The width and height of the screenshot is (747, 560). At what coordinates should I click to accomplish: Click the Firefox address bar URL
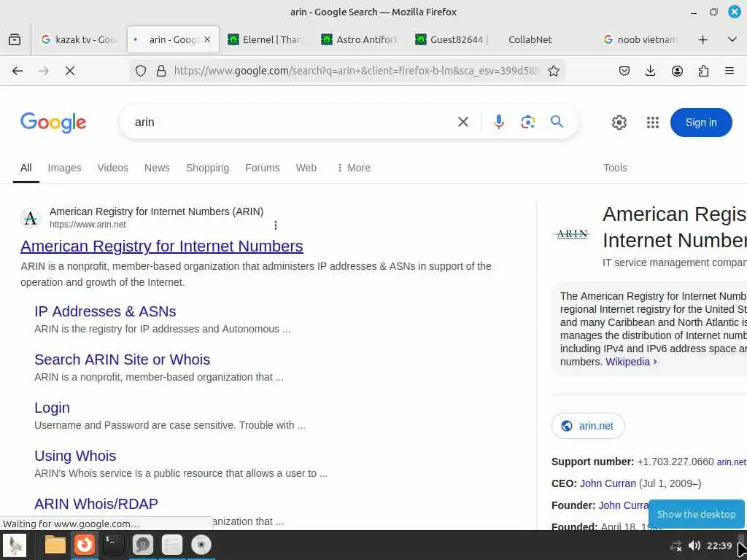tap(356, 71)
